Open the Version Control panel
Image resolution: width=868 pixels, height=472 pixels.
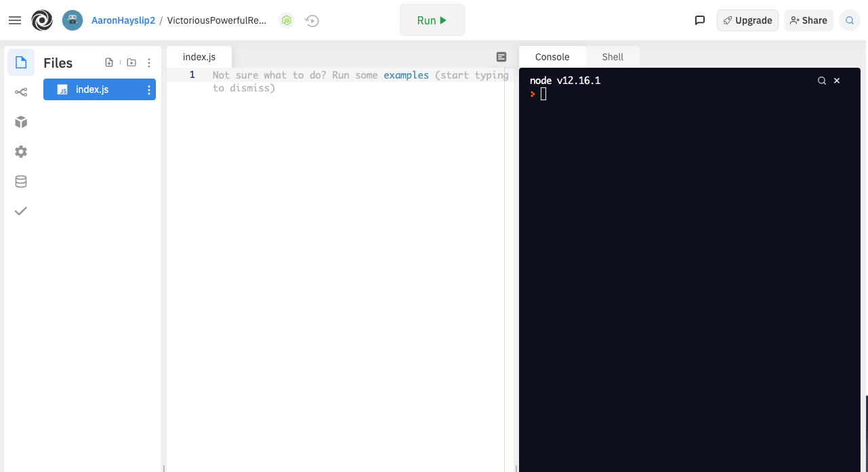(21, 91)
